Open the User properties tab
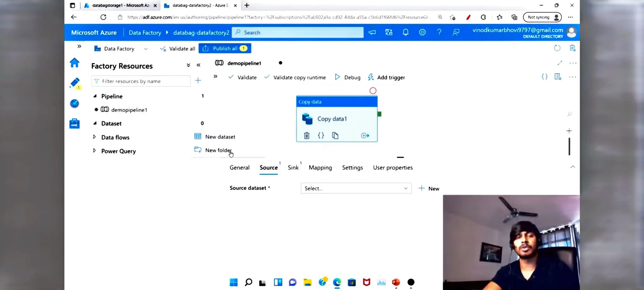This screenshot has height=290, width=644. tap(393, 168)
